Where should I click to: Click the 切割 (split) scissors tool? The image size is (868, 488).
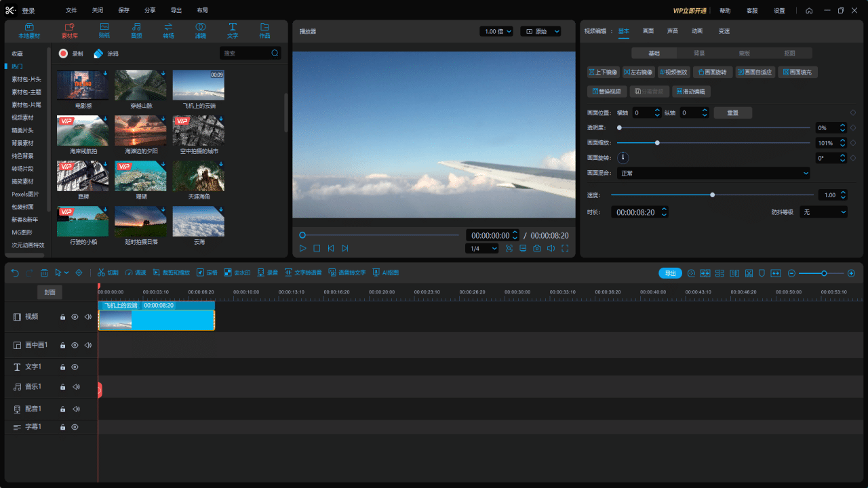pos(107,272)
